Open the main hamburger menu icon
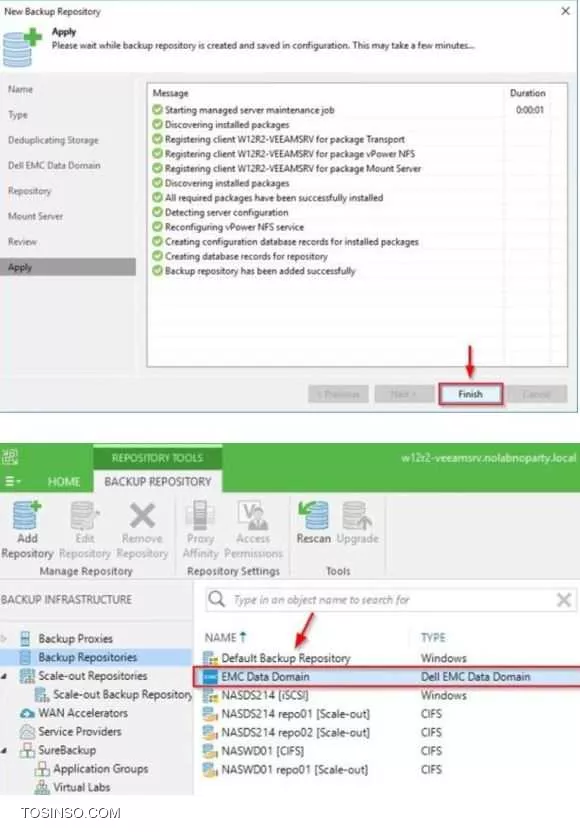Viewport: 580px width, 834px height. pyautogui.click(x=12, y=481)
